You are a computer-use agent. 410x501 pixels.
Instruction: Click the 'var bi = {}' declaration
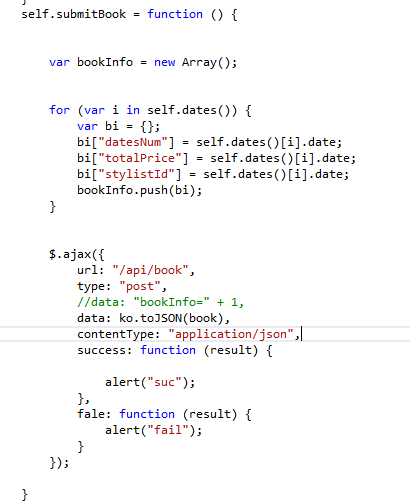(x=119, y=126)
